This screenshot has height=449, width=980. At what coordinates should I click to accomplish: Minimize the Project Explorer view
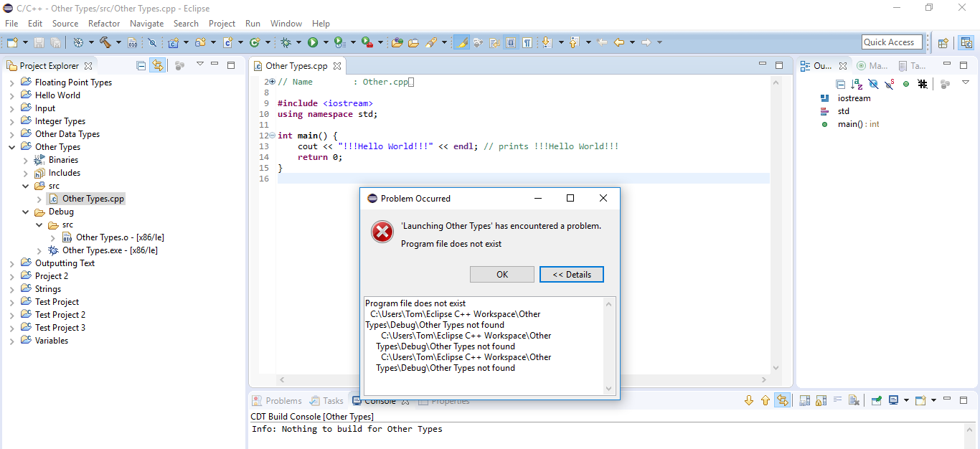point(215,65)
